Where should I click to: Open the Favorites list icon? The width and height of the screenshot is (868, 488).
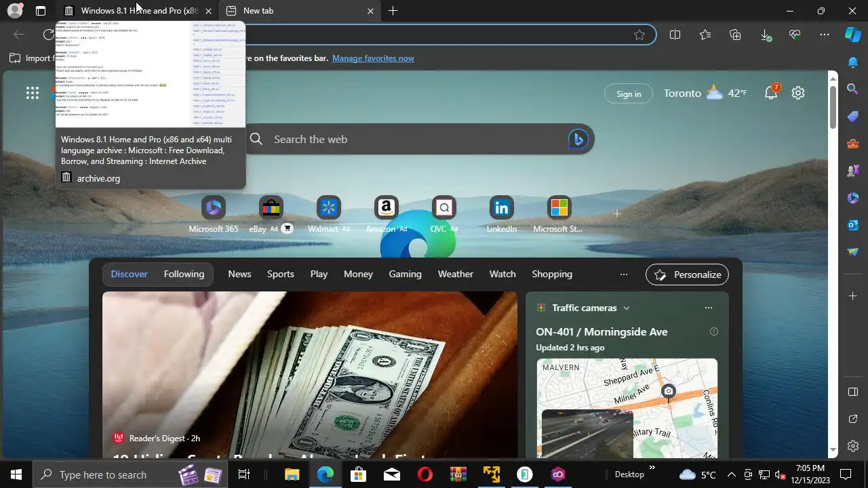(705, 35)
